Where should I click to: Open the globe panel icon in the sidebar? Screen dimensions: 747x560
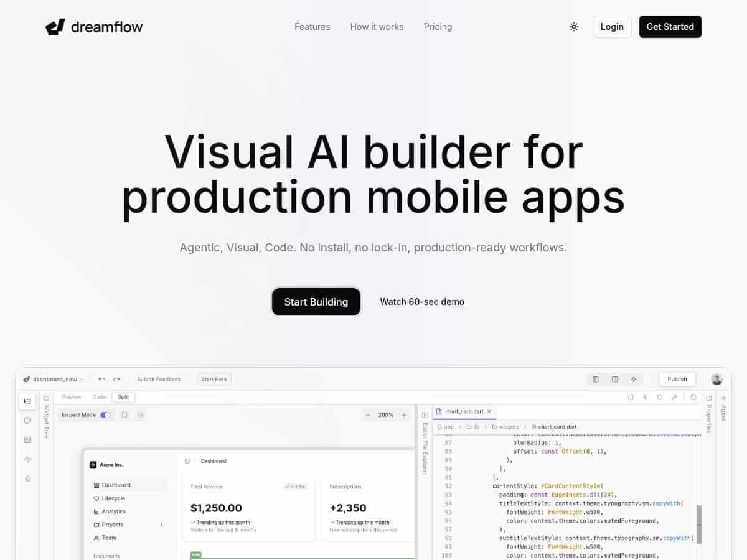[27, 421]
